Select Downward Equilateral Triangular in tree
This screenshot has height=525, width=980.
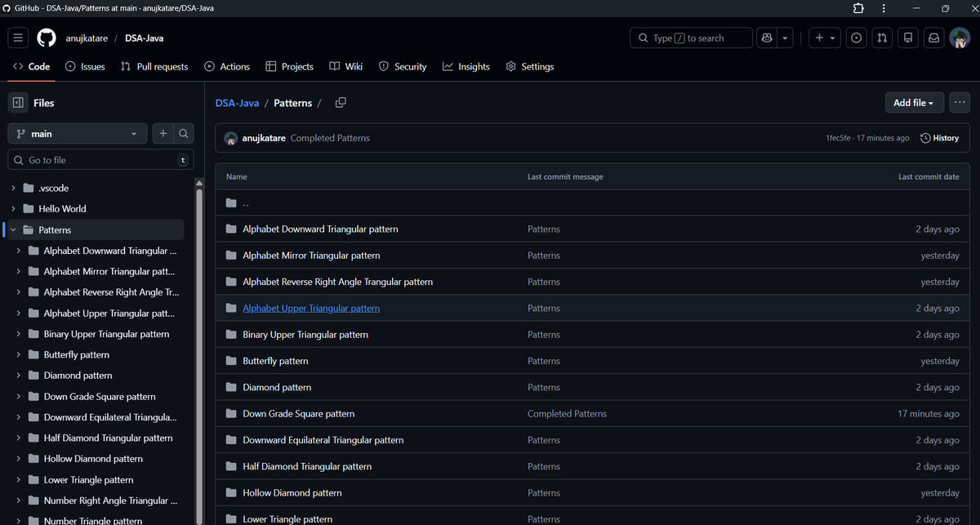click(110, 417)
